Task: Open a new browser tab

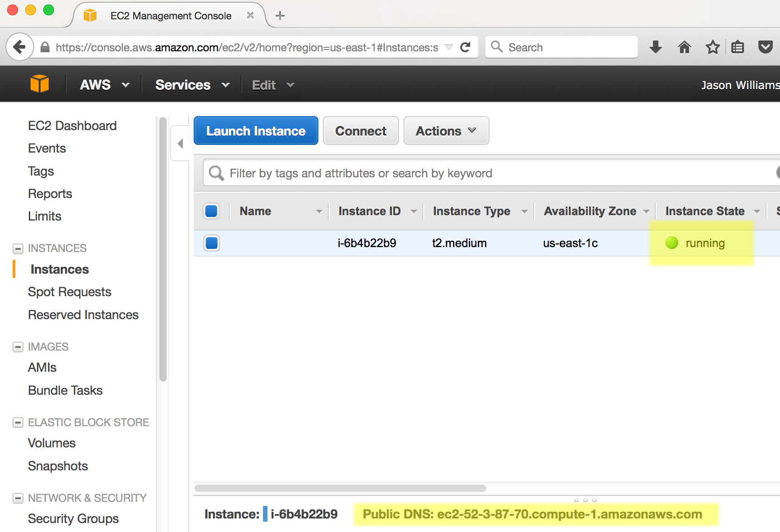Action: (280, 16)
